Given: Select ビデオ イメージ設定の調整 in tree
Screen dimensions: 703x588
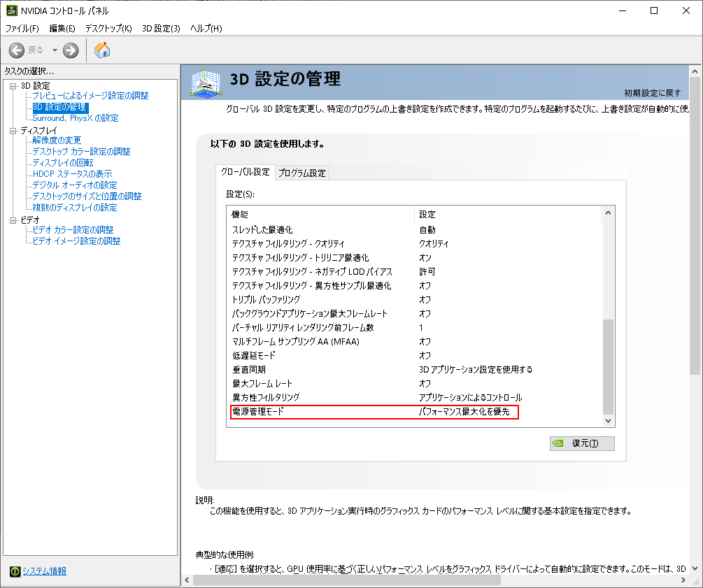Looking at the screenshot, I should tap(76, 241).
